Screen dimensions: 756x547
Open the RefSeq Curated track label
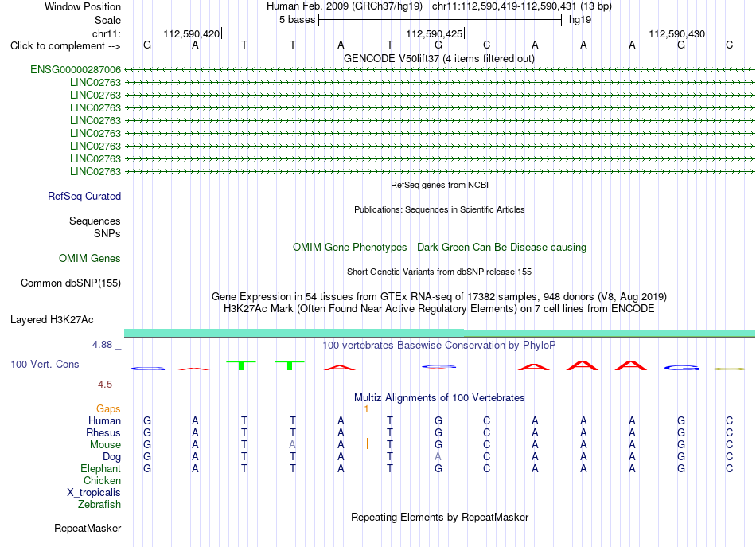[84, 197]
